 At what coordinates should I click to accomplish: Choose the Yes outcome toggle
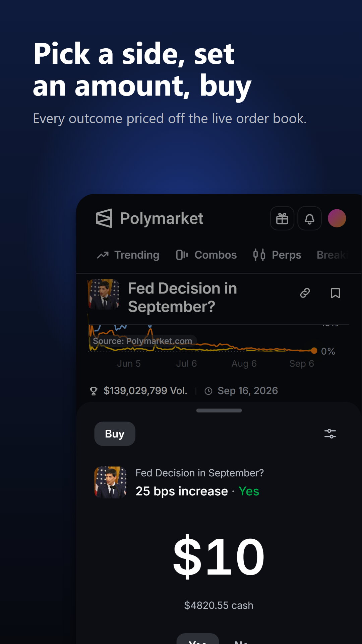coord(198,639)
